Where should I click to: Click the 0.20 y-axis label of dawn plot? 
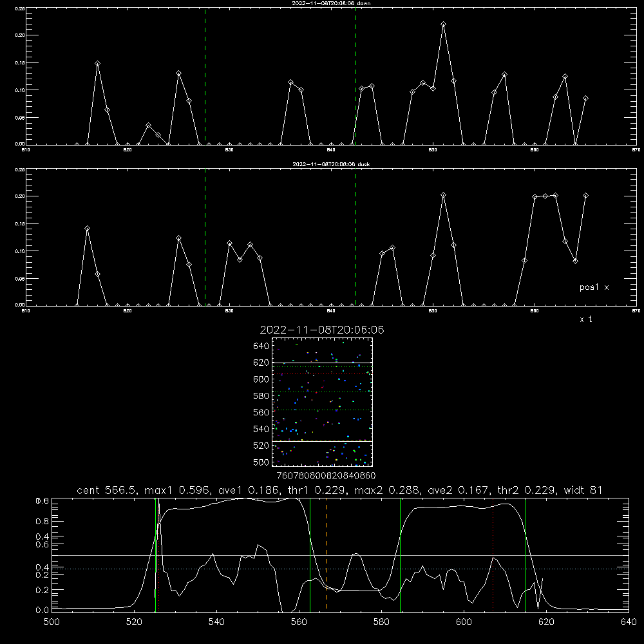point(20,35)
